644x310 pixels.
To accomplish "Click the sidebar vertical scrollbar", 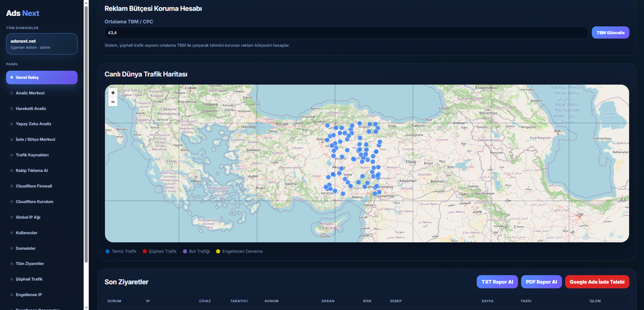I will 86,134.
